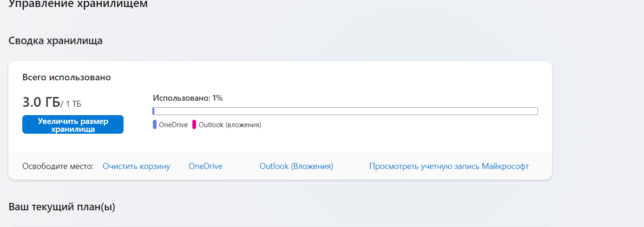Click the Outlook (вложения) legend label
Screen dimensions: 644x227
coord(230,125)
